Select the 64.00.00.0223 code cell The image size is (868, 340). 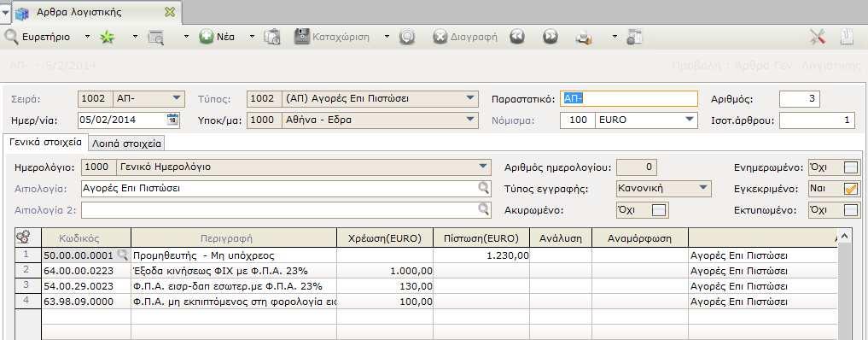coord(86,271)
